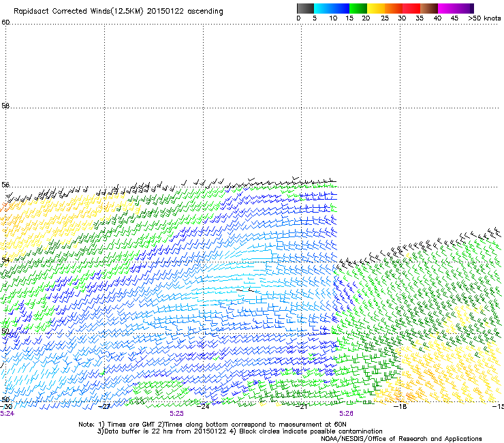
Task: Click the longitude label '-21'
Action: point(301,406)
